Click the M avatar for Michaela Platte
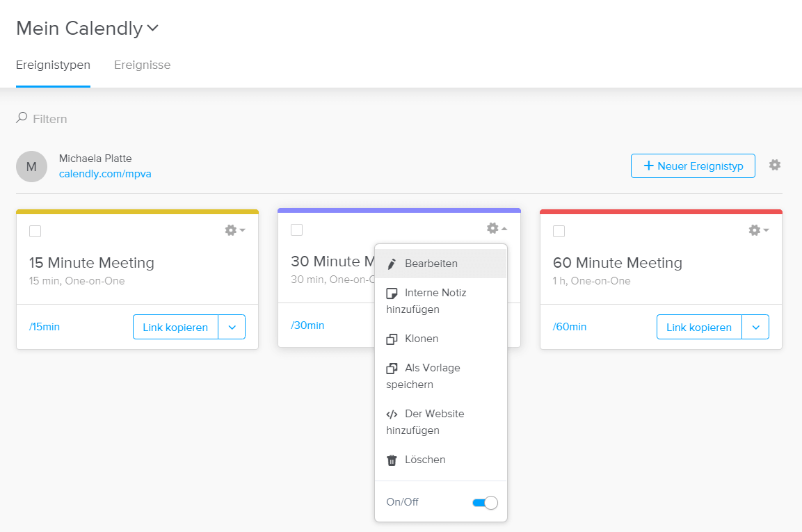The image size is (802, 532). [x=32, y=167]
